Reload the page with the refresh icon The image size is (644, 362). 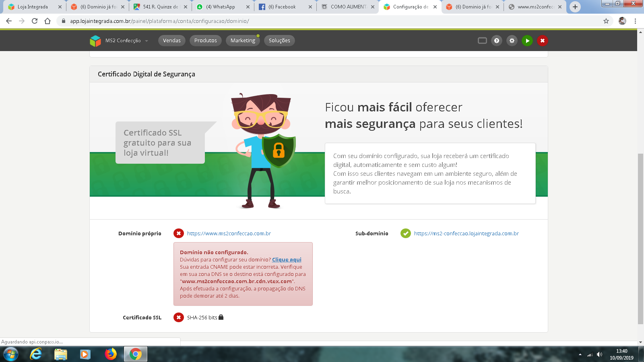[35, 21]
